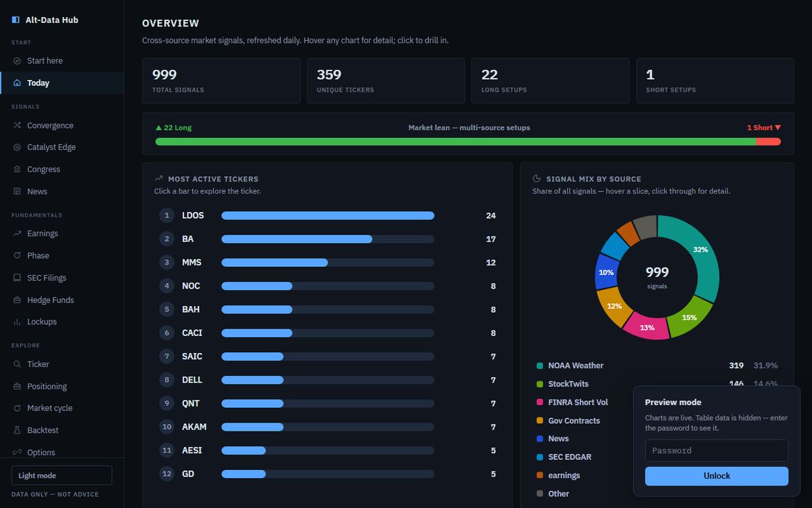Click the Convergence shuffle icon
Viewport: 812px width, 508px height.
pos(17,125)
